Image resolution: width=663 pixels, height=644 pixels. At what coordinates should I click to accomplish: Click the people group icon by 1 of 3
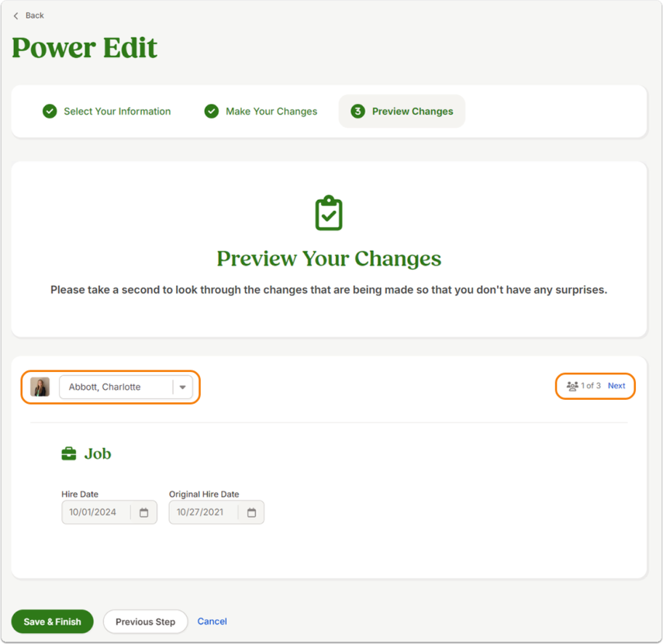(572, 386)
